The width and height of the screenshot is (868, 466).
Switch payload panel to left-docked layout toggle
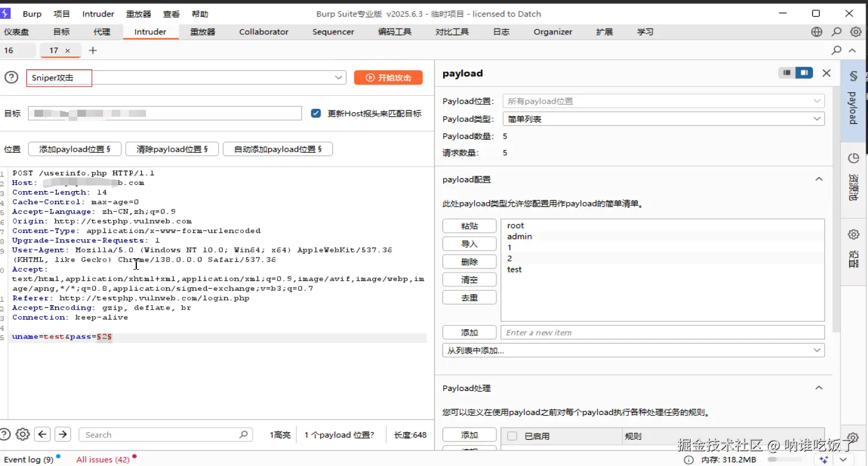pos(787,73)
